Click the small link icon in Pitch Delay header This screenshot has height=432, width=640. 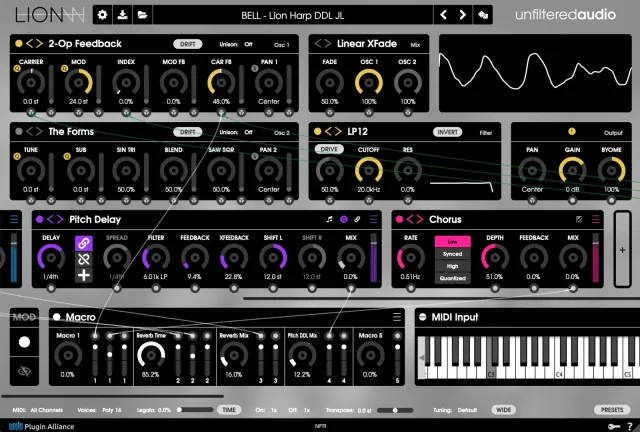(x=357, y=220)
